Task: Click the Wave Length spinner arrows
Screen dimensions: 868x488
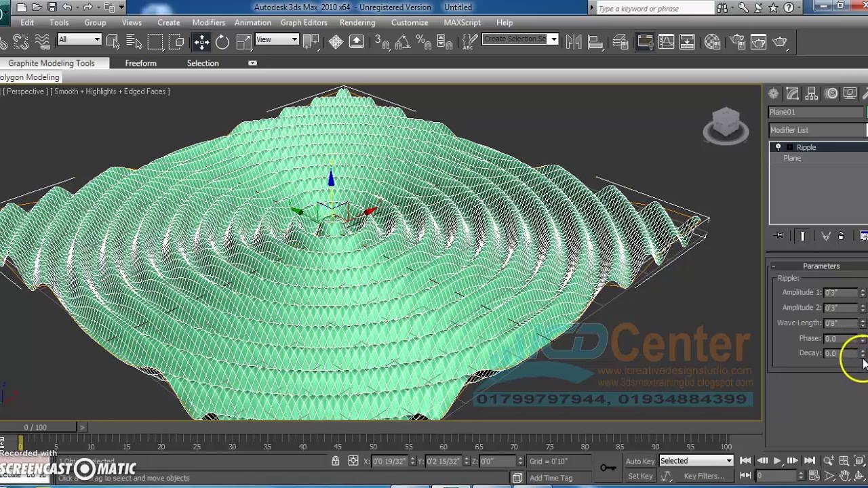Action: (x=863, y=323)
